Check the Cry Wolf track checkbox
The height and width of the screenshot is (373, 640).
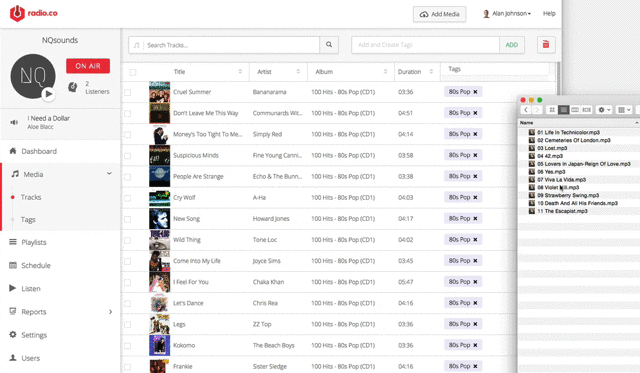click(128, 198)
